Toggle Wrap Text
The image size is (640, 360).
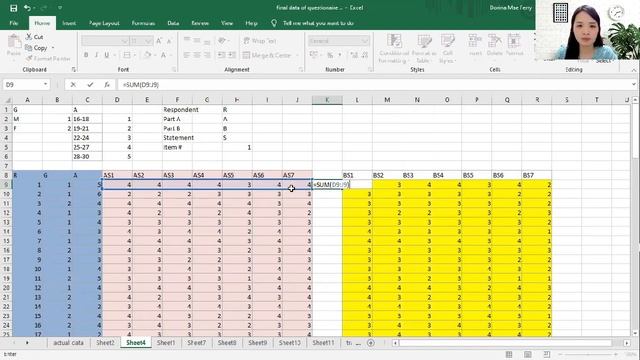pyautogui.click(x=260, y=41)
